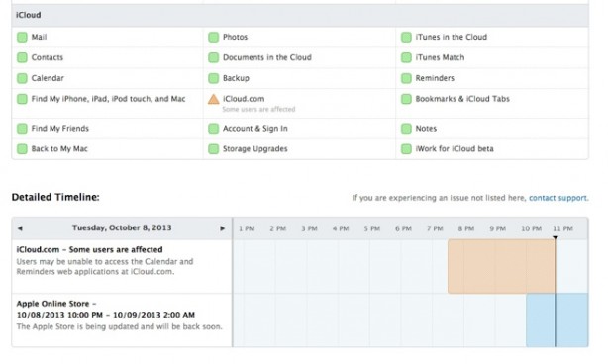
Task: Click the status icon beside iTunes Match
Action: [406, 57]
